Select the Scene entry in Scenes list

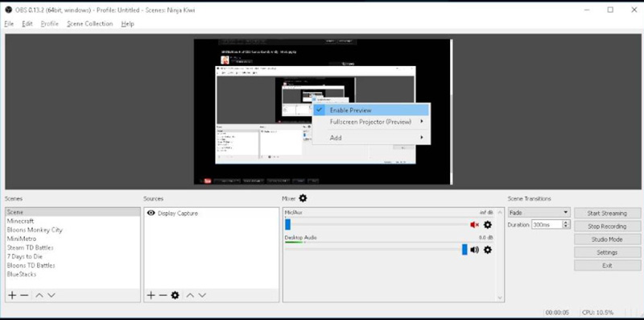tap(72, 212)
